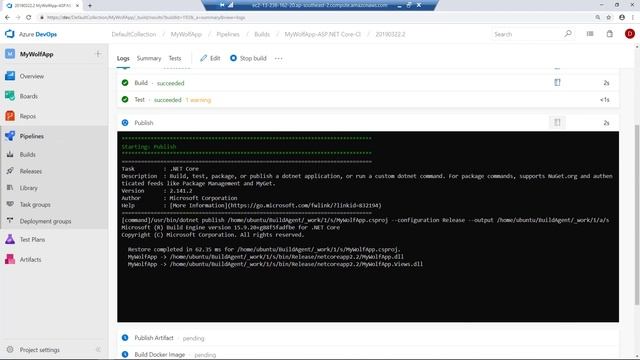Switch to the Tests tab
Image resolution: width=640 pixels, height=360 pixels.
pyautogui.click(x=175, y=58)
